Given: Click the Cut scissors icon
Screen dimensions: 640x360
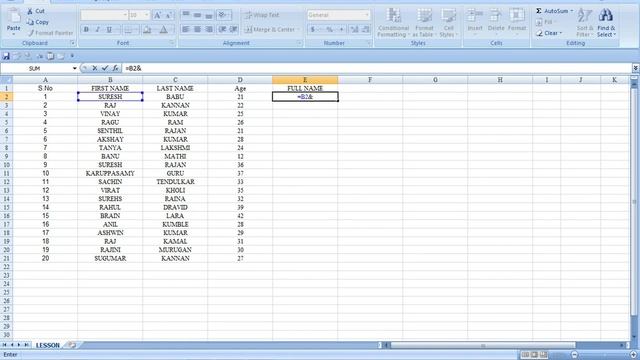Looking at the screenshot, I should click(x=30, y=11).
